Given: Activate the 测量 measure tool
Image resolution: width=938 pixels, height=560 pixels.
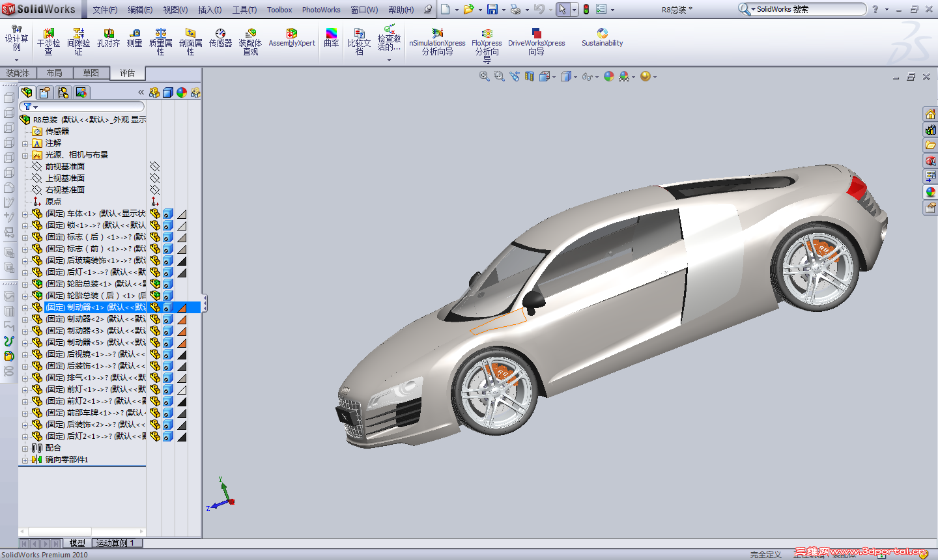Looking at the screenshot, I should tap(134, 38).
